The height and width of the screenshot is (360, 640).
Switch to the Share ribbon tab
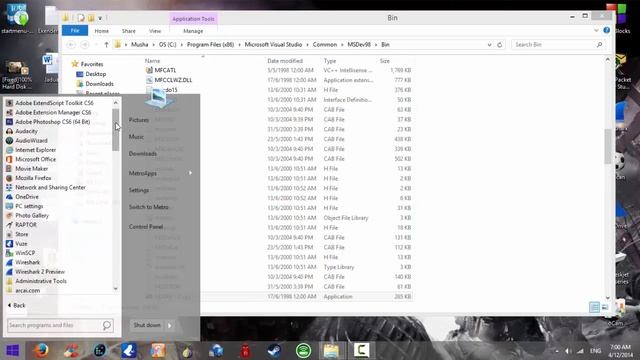tap(129, 31)
